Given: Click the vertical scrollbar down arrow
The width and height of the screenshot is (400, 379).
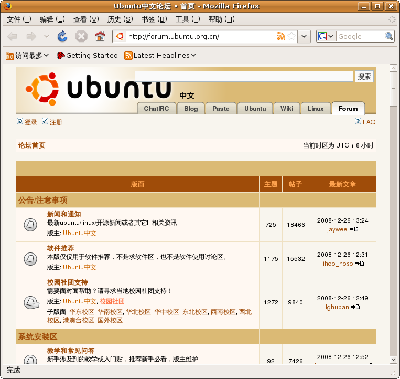Looking at the screenshot, I should [393, 361].
